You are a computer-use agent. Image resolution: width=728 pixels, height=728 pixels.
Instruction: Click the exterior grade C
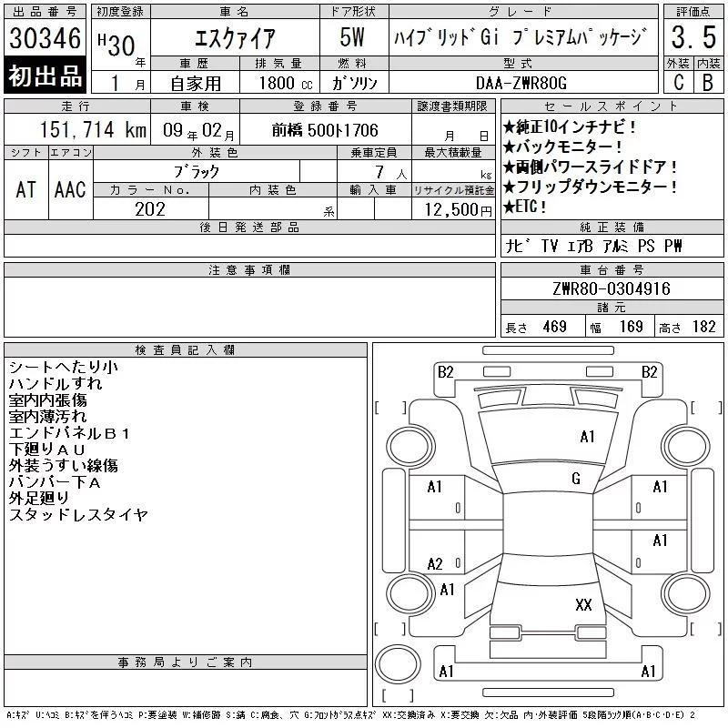[x=678, y=83]
